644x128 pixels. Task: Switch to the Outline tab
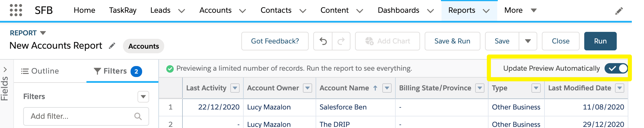click(x=40, y=71)
